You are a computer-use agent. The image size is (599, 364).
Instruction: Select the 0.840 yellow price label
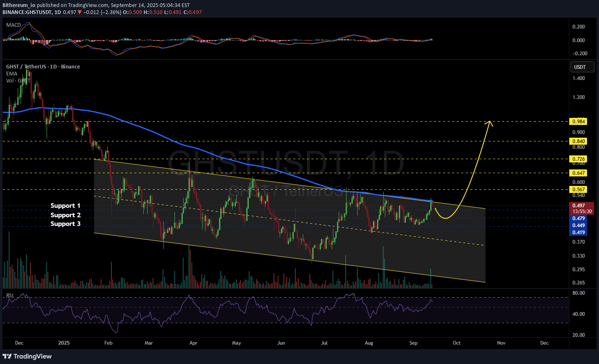578,141
